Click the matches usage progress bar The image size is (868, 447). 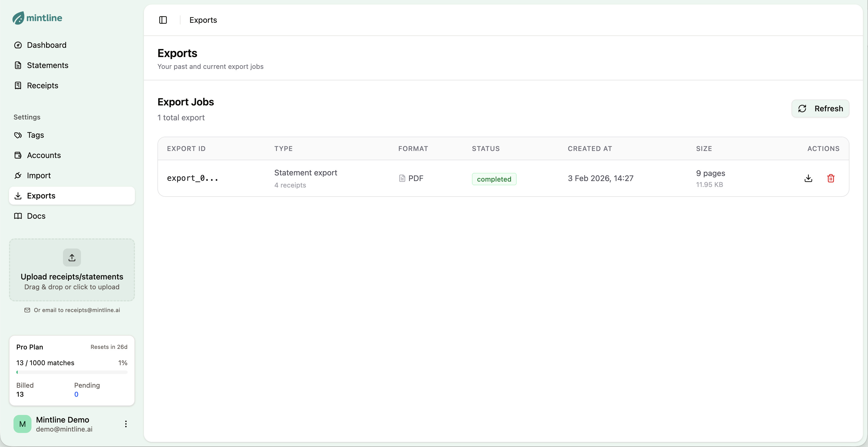tap(72, 372)
